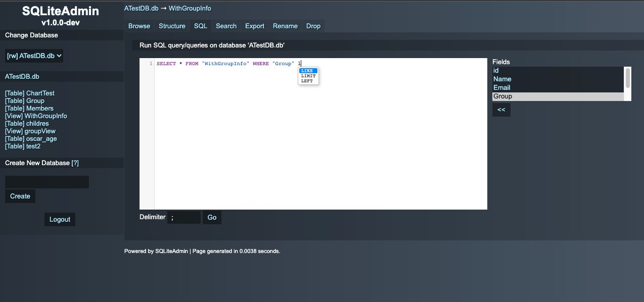
Task: Expand the Change Database dropdown
Action: (x=34, y=56)
